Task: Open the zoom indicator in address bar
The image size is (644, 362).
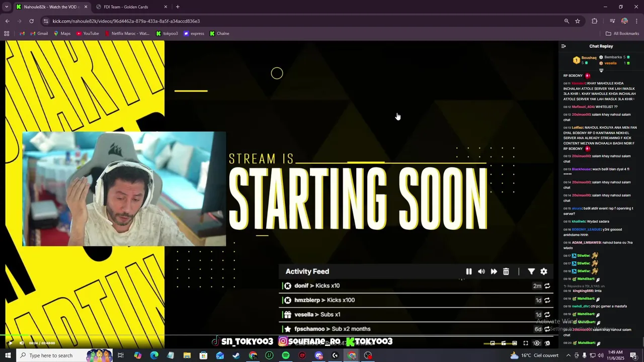Action: (567, 21)
